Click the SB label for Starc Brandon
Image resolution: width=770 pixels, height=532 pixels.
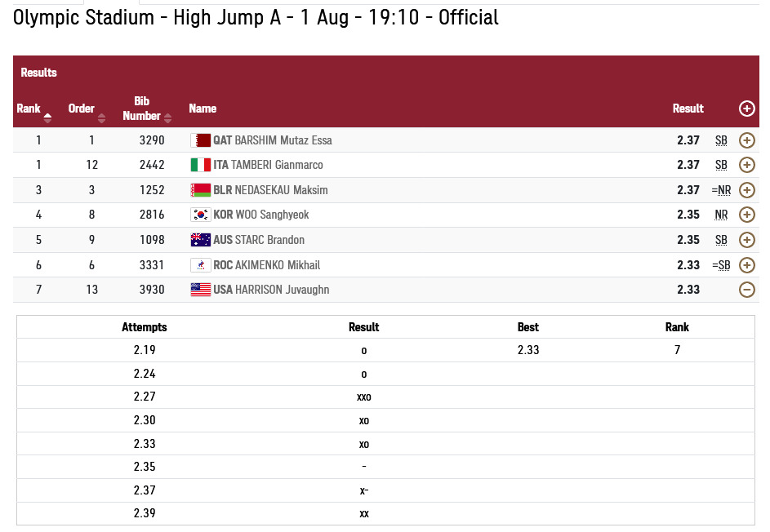coord(721,240)
